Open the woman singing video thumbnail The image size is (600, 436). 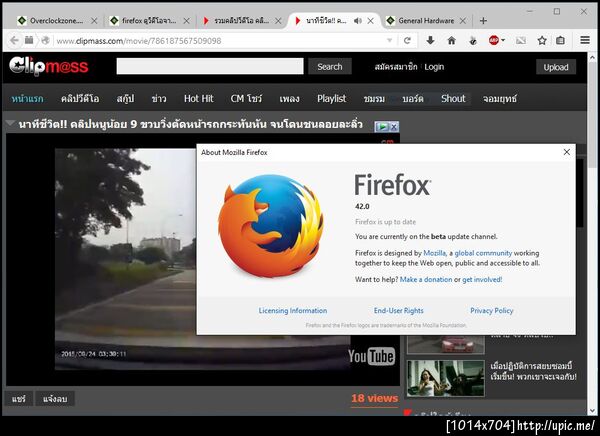445,378
